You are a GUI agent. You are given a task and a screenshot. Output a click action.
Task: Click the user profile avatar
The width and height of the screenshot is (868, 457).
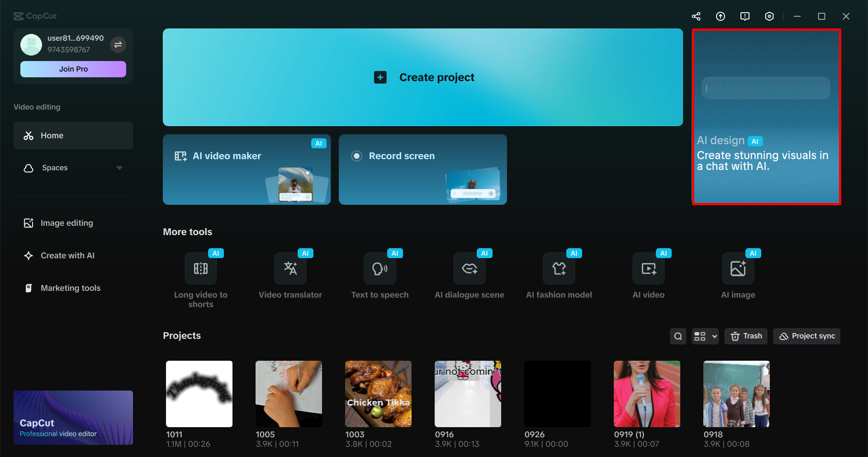click(x=31, y=44)
